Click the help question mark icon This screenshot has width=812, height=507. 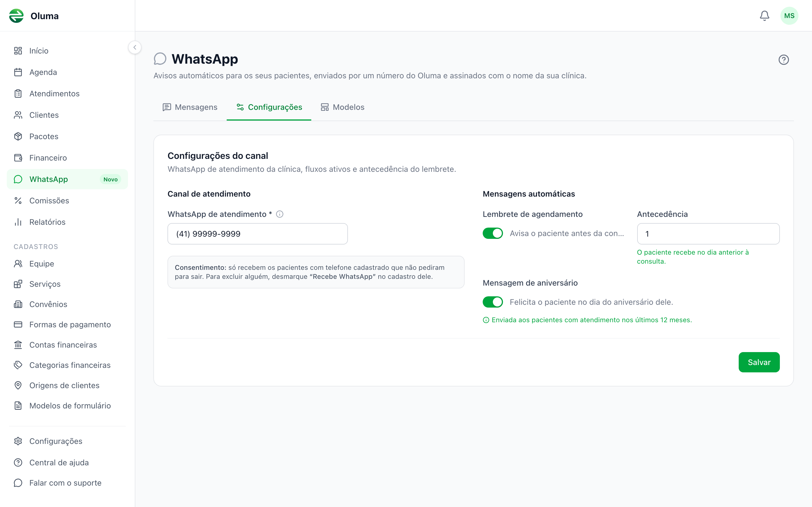pos(784,60)
